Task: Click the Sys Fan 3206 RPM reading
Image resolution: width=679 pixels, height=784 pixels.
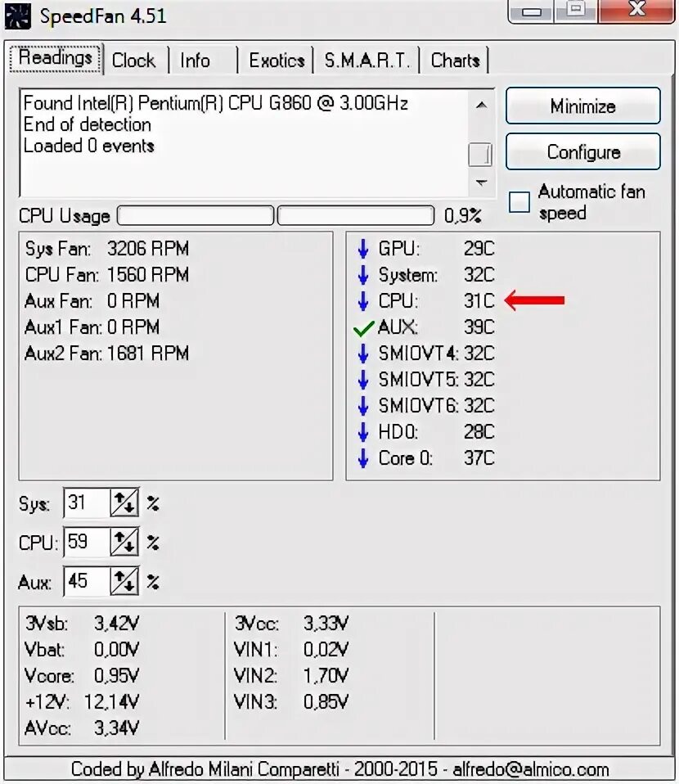Action: point(107,249)
